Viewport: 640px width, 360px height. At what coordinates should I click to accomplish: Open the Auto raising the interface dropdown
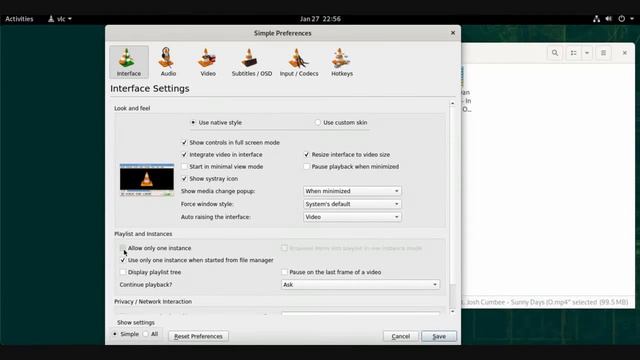coord(352,217)
